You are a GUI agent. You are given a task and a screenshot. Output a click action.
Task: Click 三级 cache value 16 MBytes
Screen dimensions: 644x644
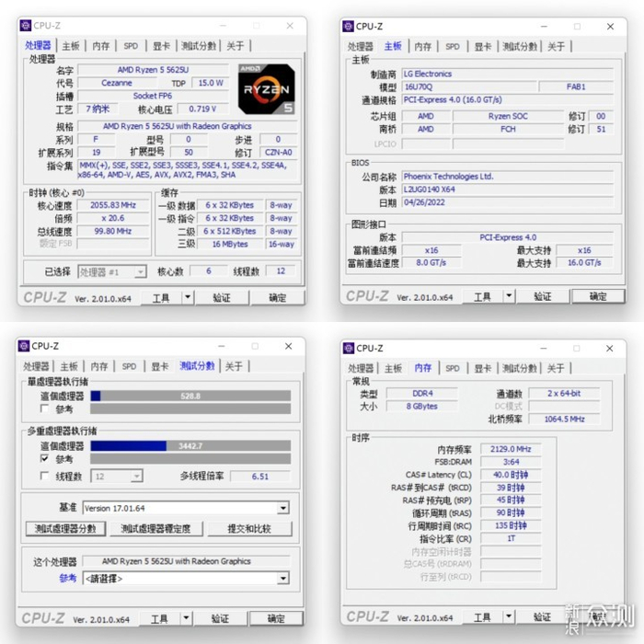click(230, 244)
